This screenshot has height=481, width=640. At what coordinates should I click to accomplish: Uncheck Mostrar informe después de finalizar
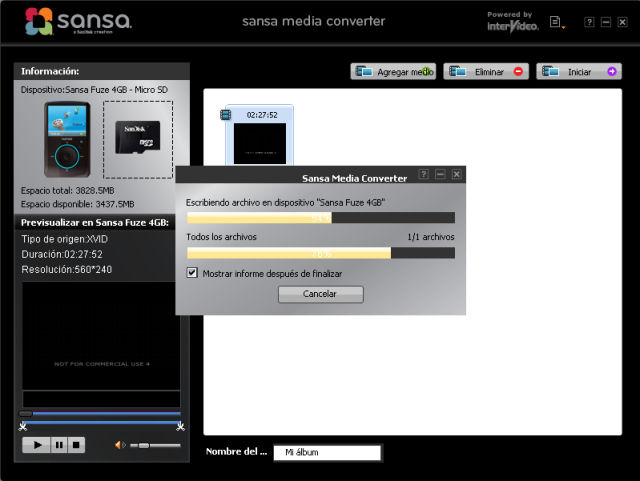pos(192,273)
